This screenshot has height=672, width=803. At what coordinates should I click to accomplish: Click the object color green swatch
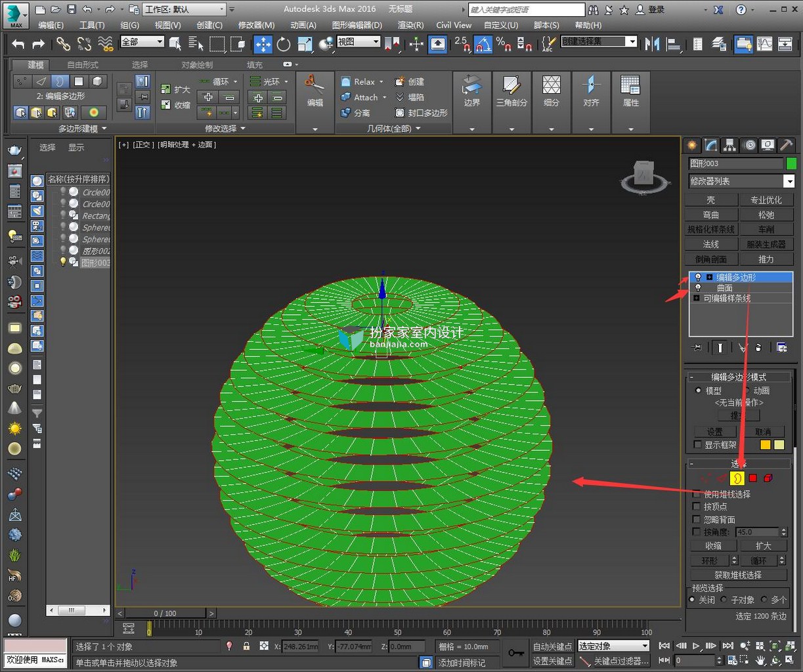(x=791, y=163)
